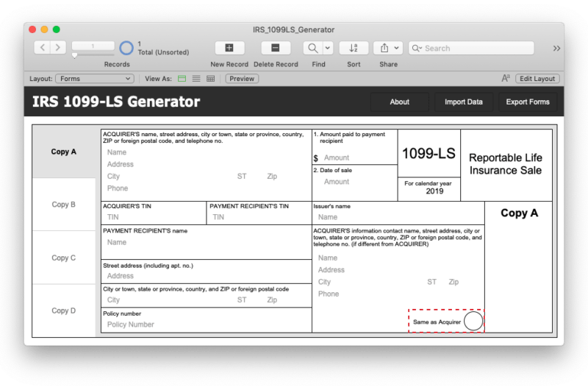This screenshot has width=588, height=390.
Task: Open the About button
Action: [399, 102]
